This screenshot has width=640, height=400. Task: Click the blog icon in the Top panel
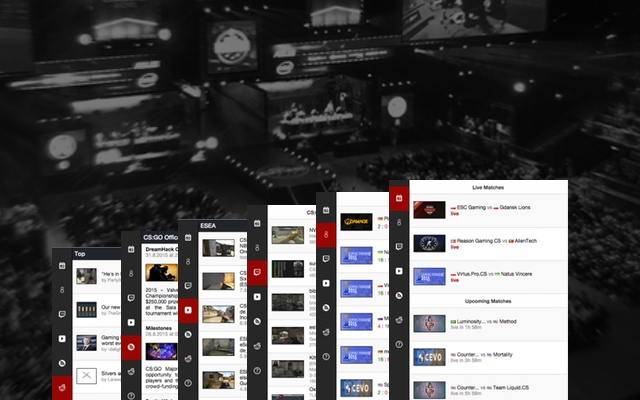click(x=62, y=363)
